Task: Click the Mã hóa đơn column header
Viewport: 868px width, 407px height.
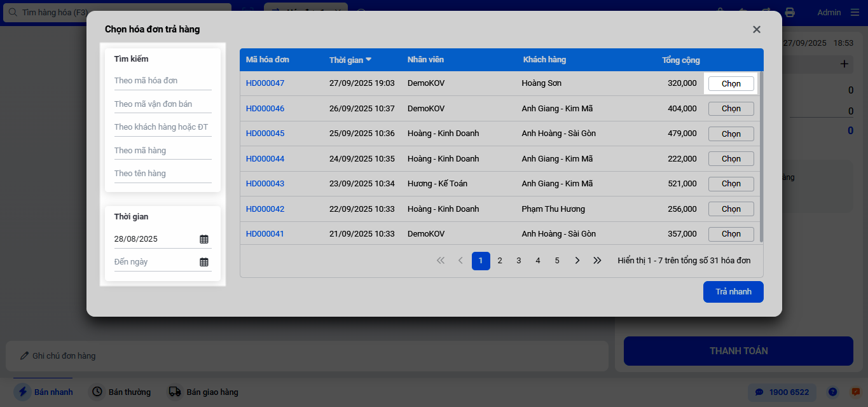Action: tap(268, 60)
